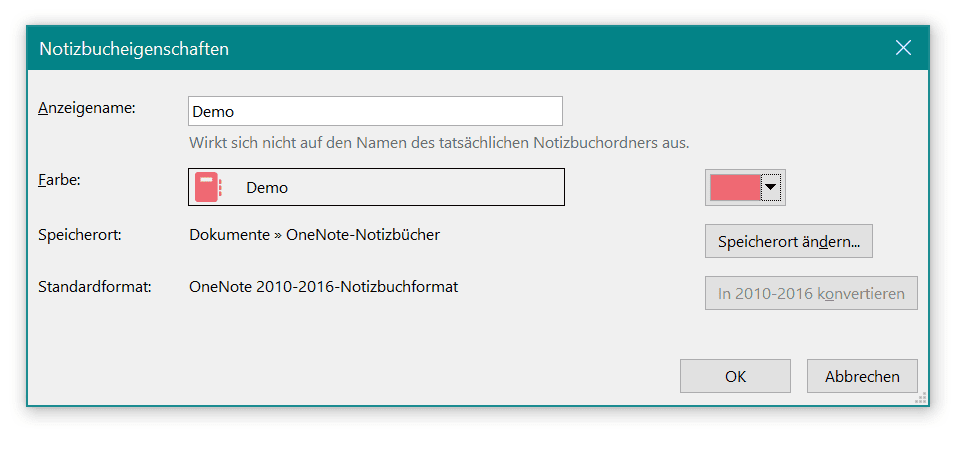The height and width of the screenshot is (453, 963).
Task: Click the Speicherort ändern button
Action: click(789, 241)
